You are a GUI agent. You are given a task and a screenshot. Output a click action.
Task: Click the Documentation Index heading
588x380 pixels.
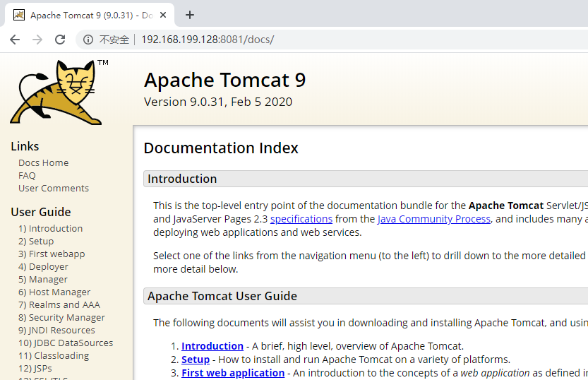pyautogui.click(x=221, y=148)
